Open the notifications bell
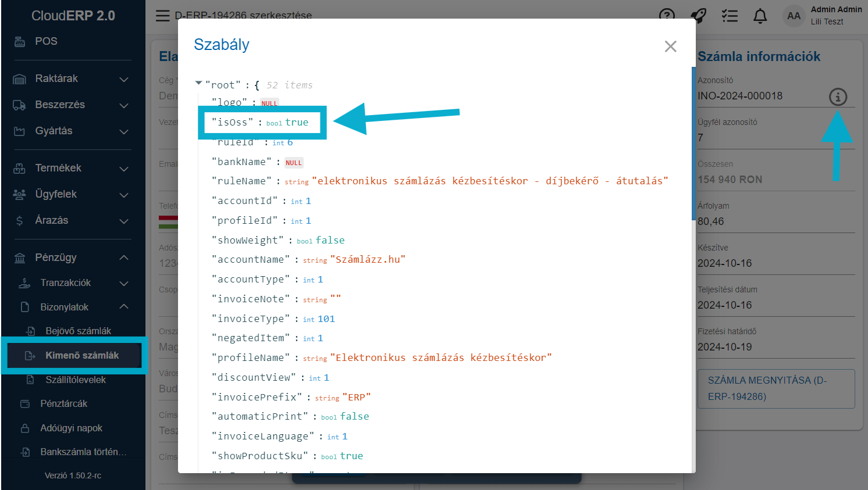This screenshot has height=490, width=868. pos(760,16)
